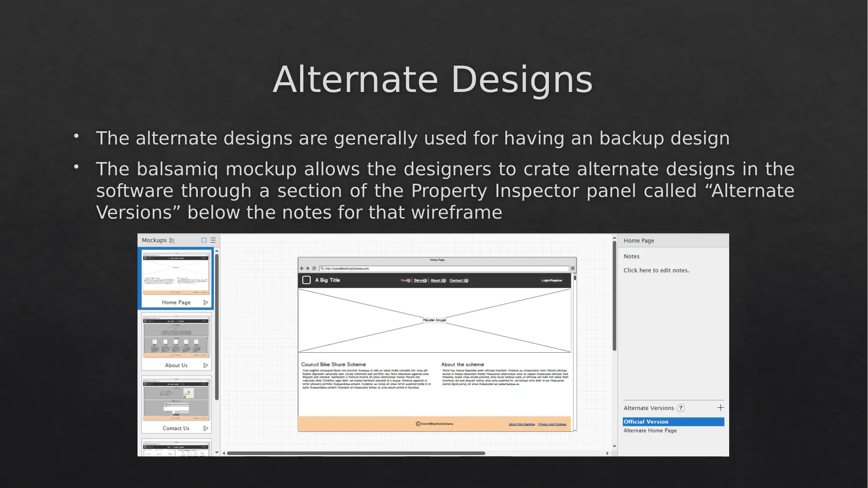Click Mockups panel scroll down arrow
868x488 pixels.
(217, 452)
